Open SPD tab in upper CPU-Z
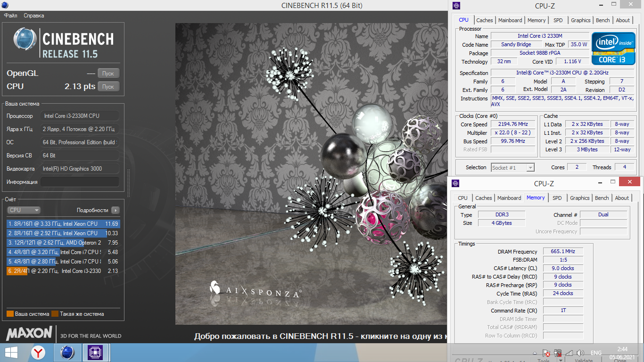Viewport: 644px width, 362px height. point(558,20)
